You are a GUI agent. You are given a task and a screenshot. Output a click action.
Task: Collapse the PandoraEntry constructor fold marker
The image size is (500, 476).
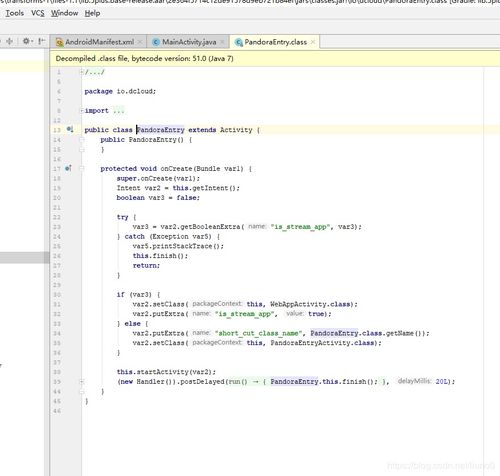coord(82,140)
